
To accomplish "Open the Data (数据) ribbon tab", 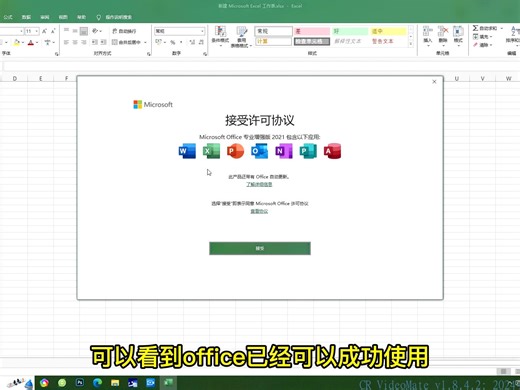I will click(26, 17).
